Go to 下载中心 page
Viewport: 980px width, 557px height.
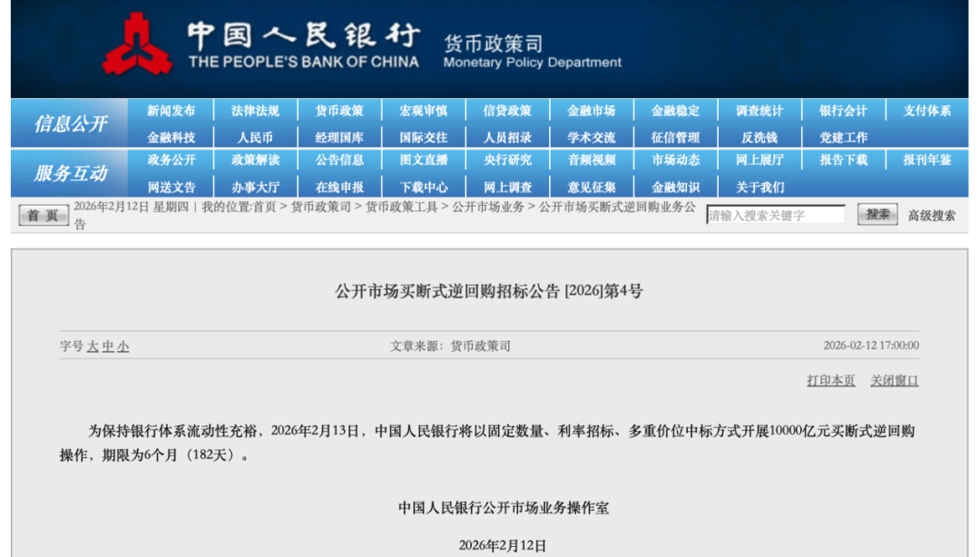424,187
